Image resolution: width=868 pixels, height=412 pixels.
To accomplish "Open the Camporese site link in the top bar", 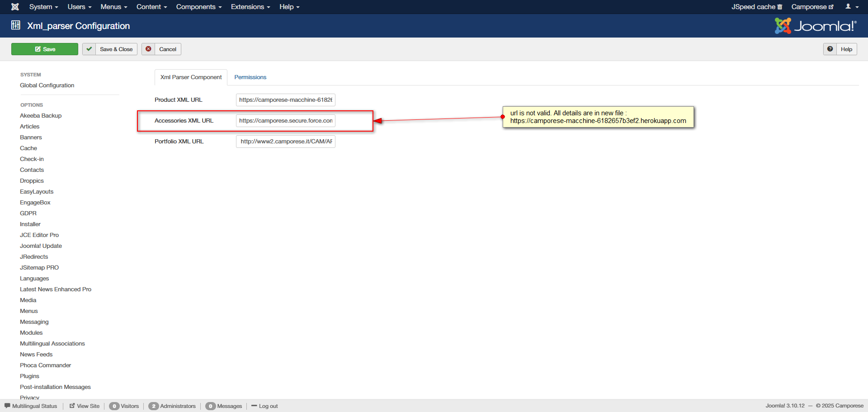I will pyautogui.click(x=812, y=7).
